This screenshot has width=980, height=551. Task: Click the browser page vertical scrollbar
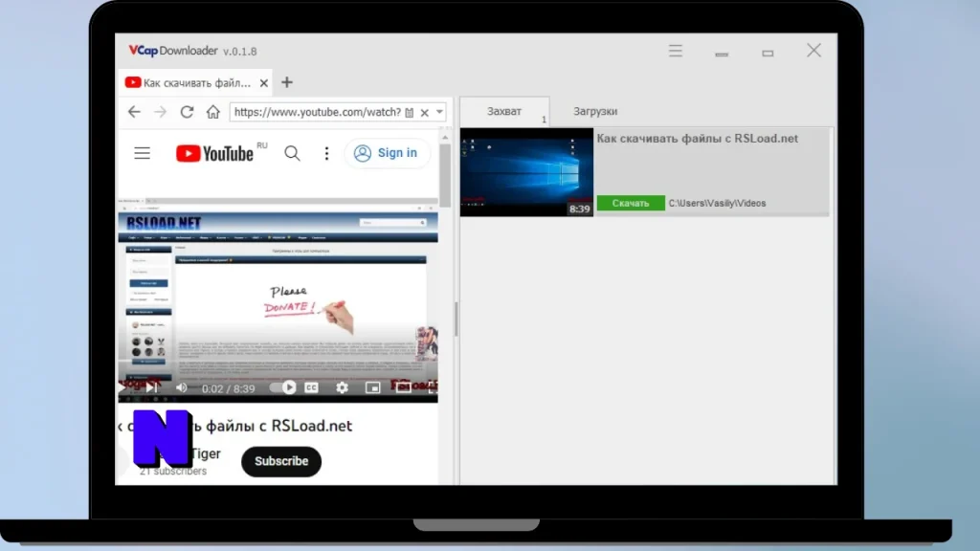point(445,175)
